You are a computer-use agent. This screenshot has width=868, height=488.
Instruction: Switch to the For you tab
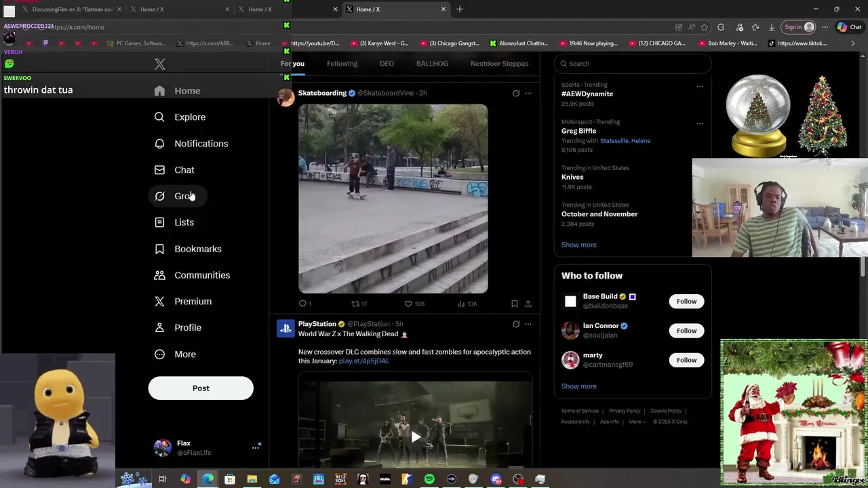292,64
